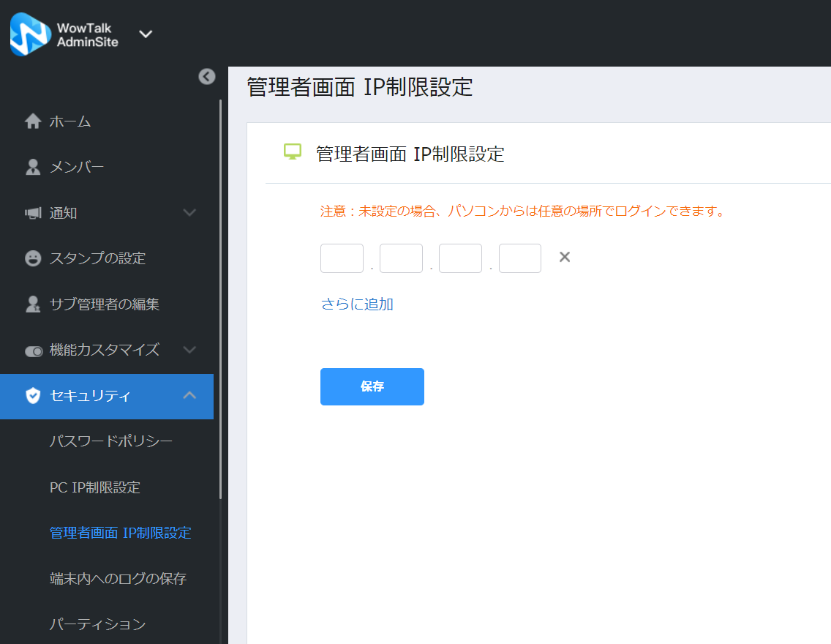Viewport: 831px width, 644px height.
Task: Expand the 通知 menu chevron
Action: (189, 212)
